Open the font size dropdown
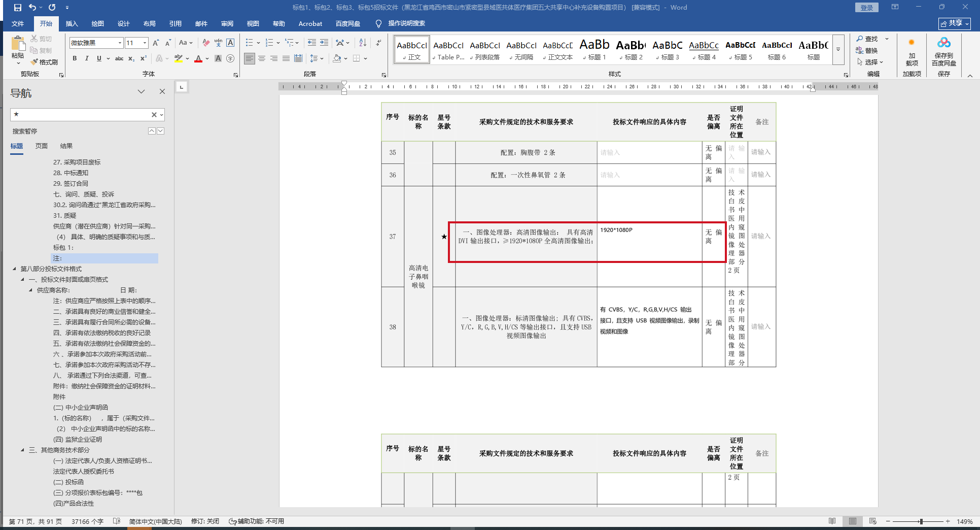 pos(145,43)
